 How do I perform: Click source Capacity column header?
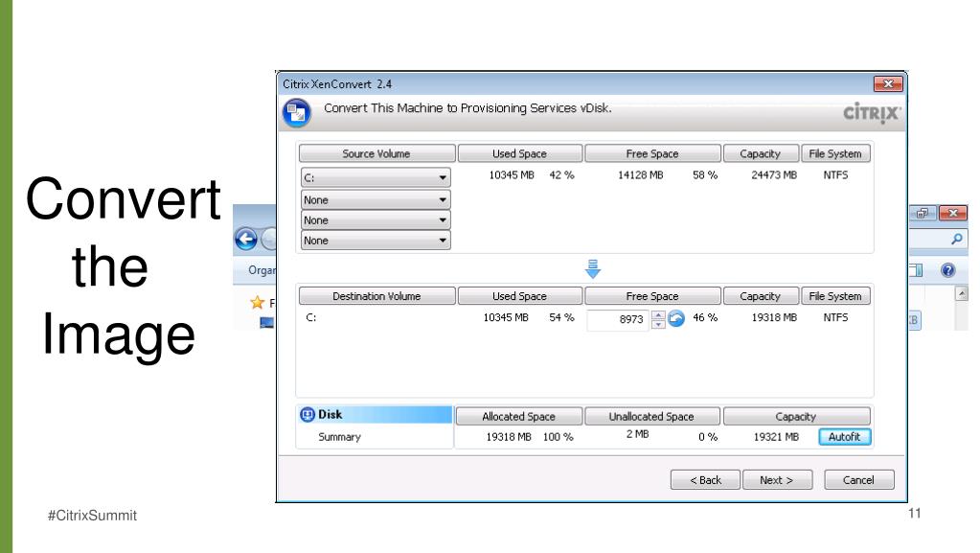(x=761, y=153)
